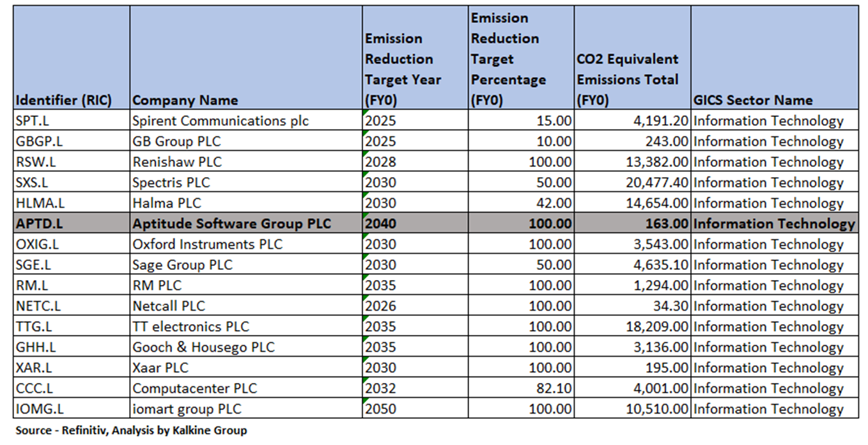Select target year 2050
868x445 pixels.
pyautogui.click(x=415, y=409)
